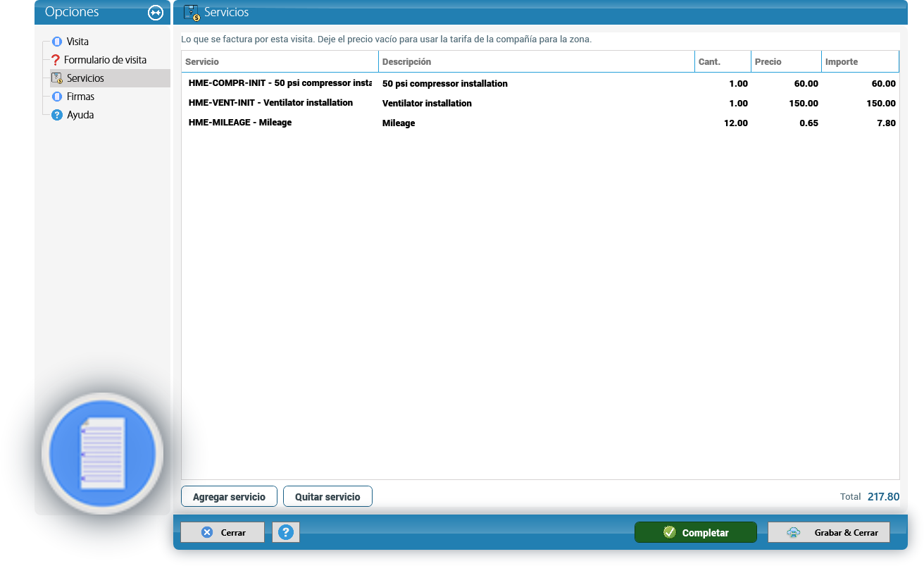The width and height of the screenshot is (924, 566).
Task: Click the Visita blue circle icon
Action: (x=57, y=42)
